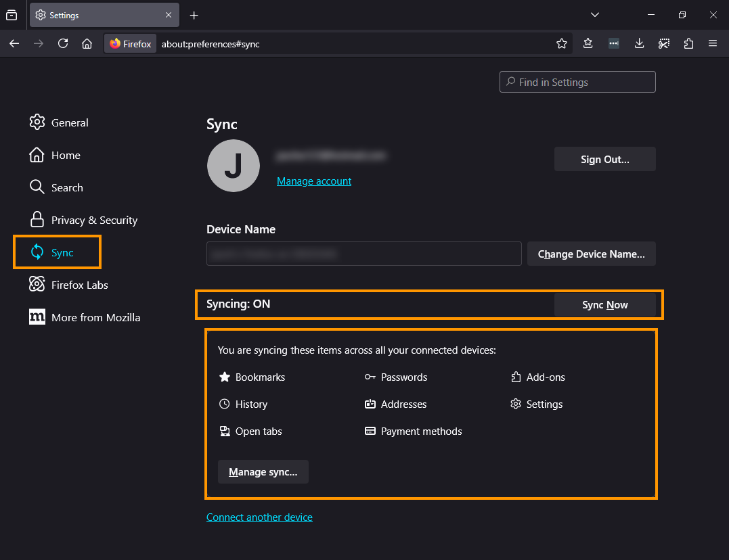Go back to previous page

[x=14, y=44]
